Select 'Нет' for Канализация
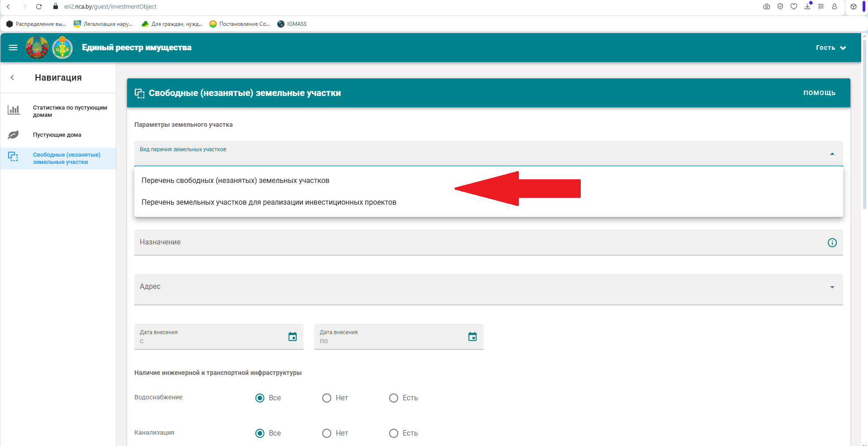The width and height of the screenshot is (868, 446). (x=327, y=433)
